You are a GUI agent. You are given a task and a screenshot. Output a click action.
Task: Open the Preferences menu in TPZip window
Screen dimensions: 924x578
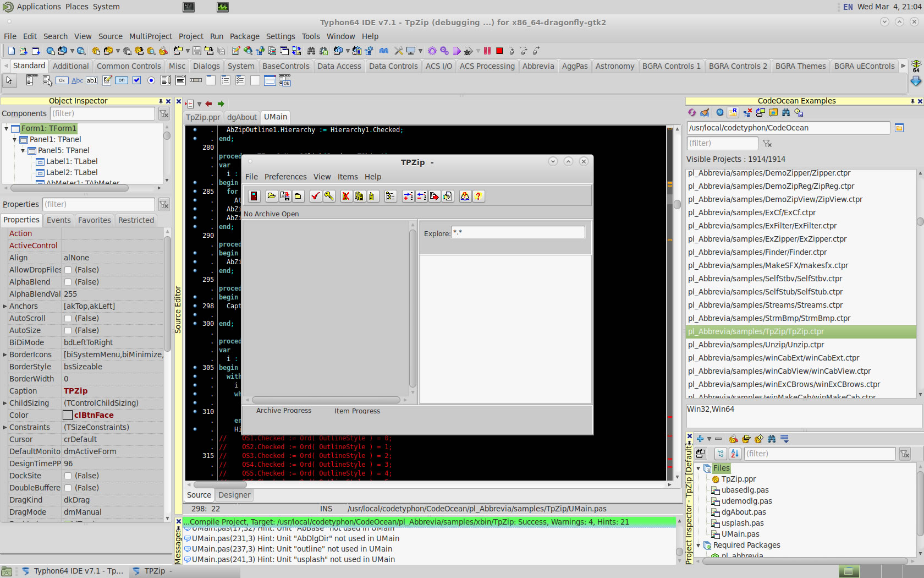[x=285, y=177]
